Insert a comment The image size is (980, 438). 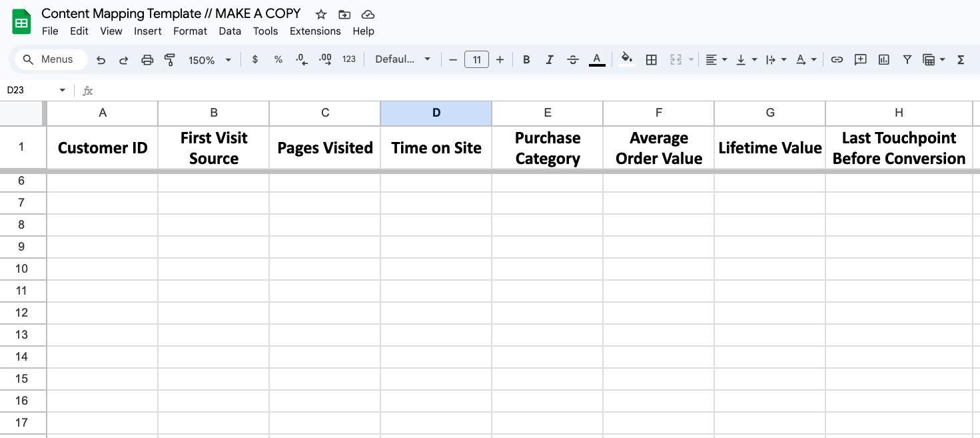coord(860,59)
